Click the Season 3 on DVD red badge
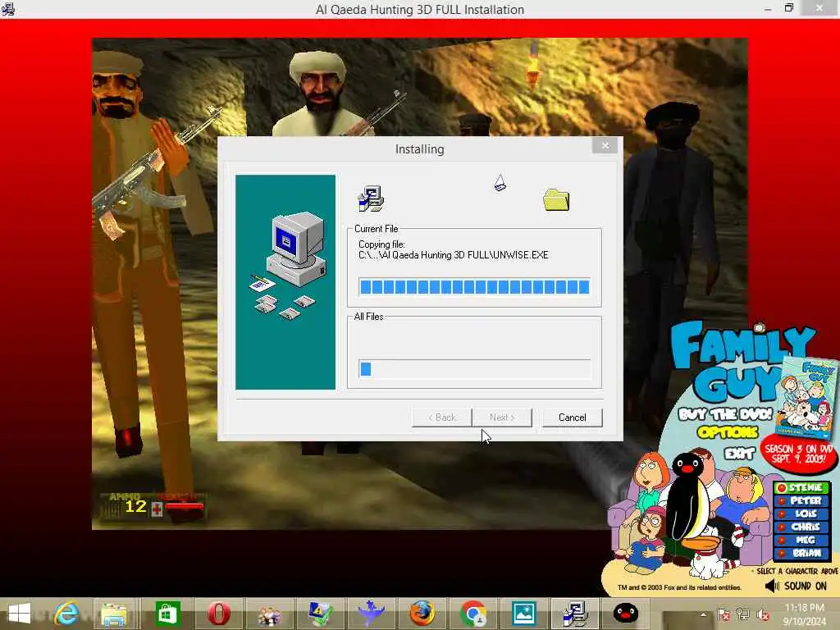The width and height of the screenshot is (840, 630). (798, 454)
